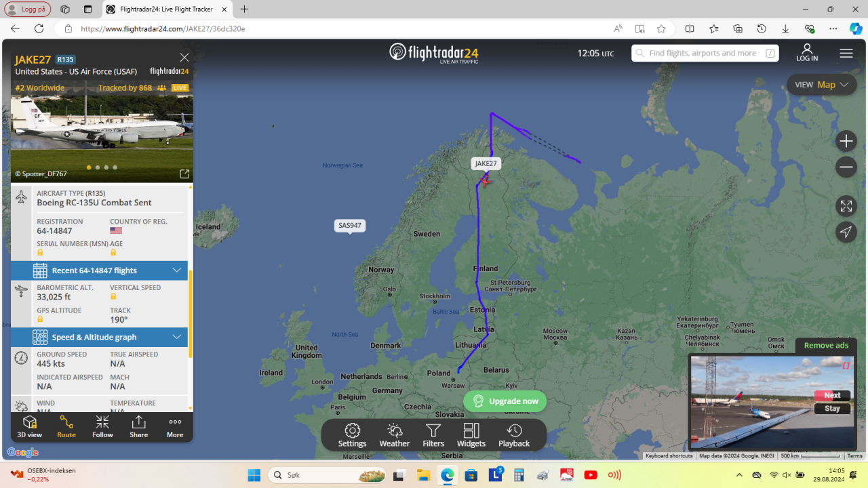Click the LOG IN account button
The height and width of the screenshot is (488, 868).
tap(807, 53)
